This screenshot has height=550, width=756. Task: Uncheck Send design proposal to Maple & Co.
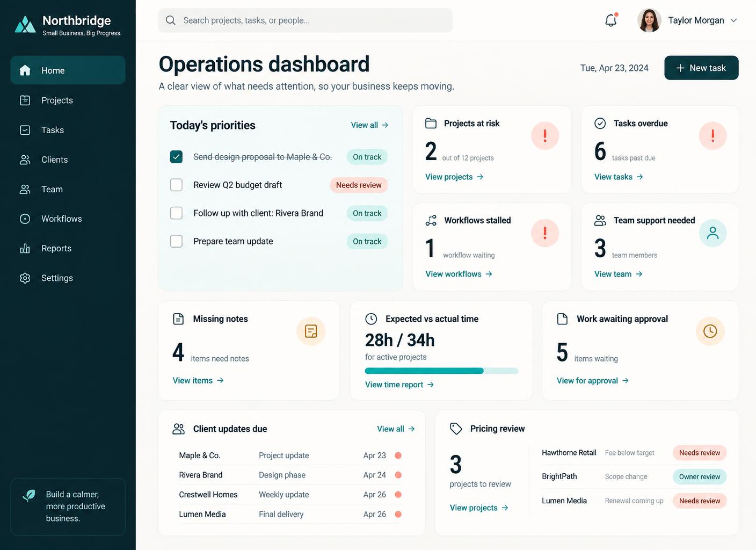point(176,157)
